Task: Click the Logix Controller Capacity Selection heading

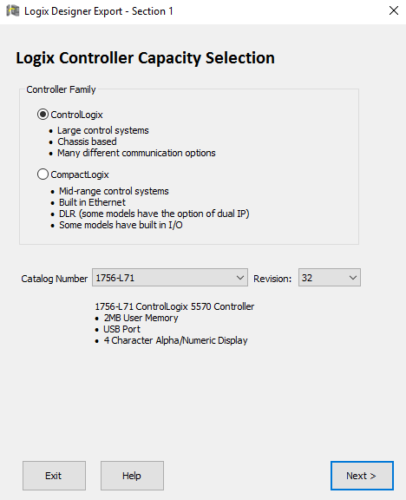Action: 145,58
